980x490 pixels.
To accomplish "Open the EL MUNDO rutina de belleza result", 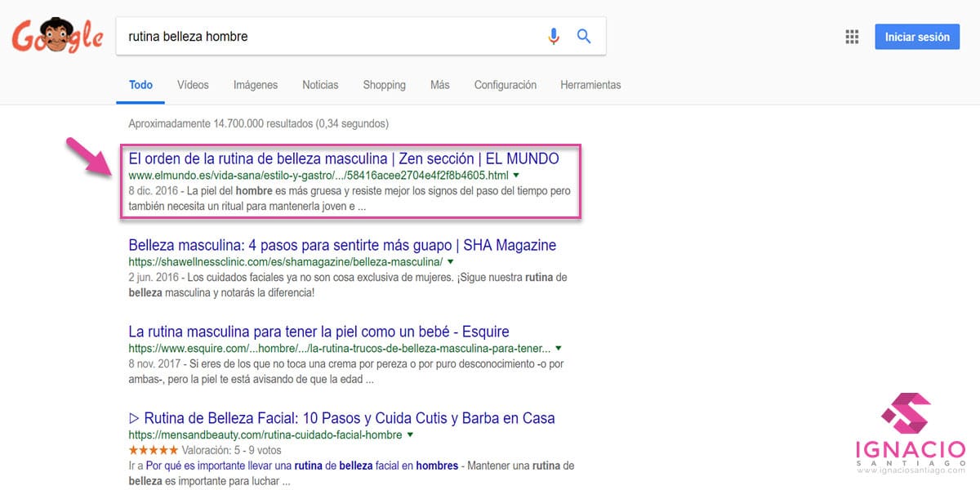I will click(344, 158).
